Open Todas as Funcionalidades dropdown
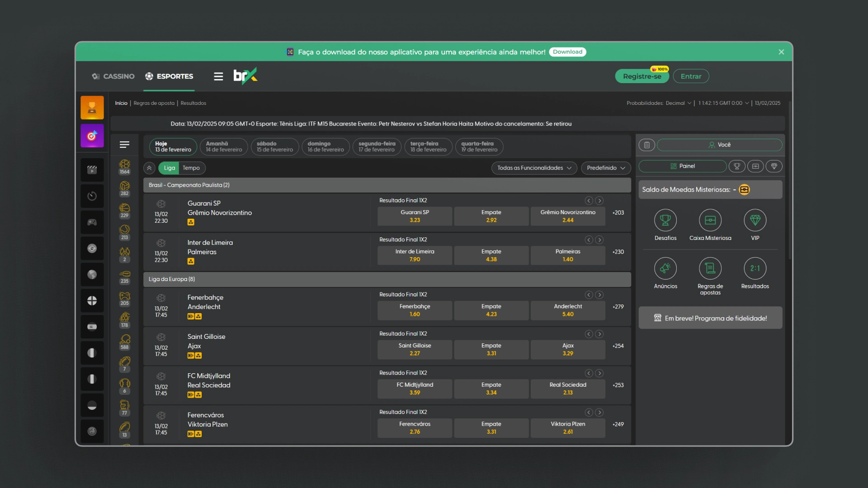Viewport: 868px width, 488px height. point(534,168)
